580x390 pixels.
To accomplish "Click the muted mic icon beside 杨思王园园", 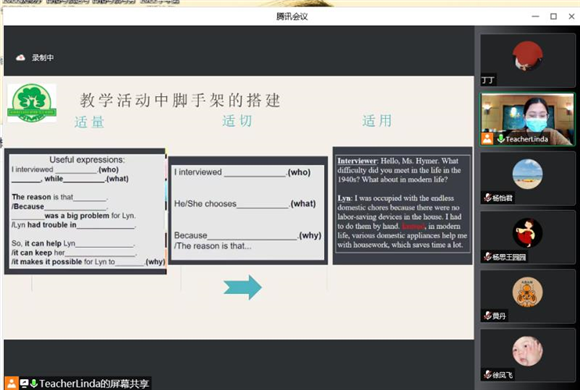I will [x=488, y=256].
